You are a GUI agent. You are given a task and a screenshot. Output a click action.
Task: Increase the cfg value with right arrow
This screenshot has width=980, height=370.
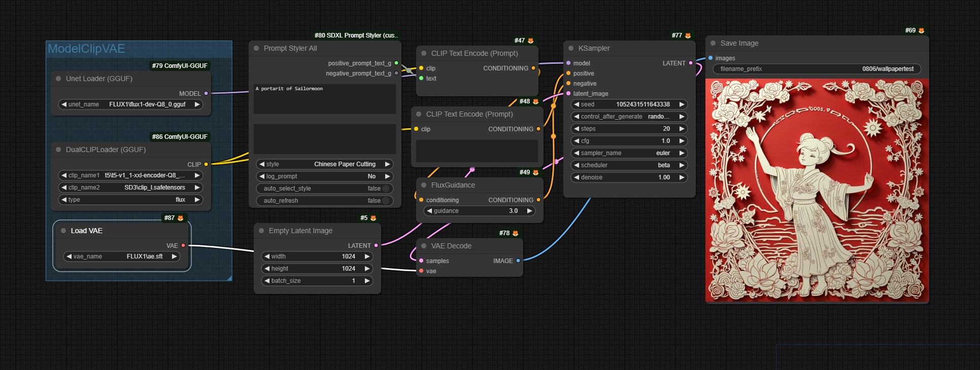click(682, 141)
